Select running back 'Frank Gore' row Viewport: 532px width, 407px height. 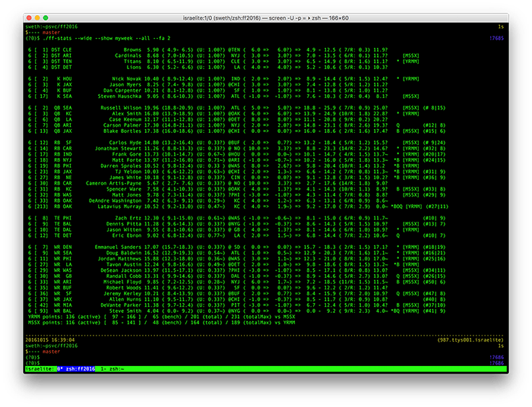pyautogui.click(x=237, y=154)
